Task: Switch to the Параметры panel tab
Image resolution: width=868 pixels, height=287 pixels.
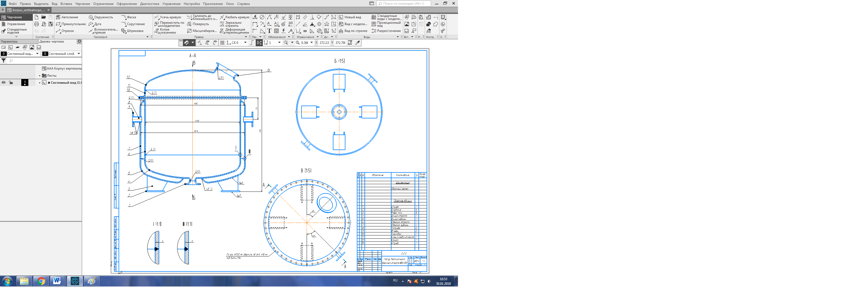Action: pyautogui.click(x=10, y=42)
